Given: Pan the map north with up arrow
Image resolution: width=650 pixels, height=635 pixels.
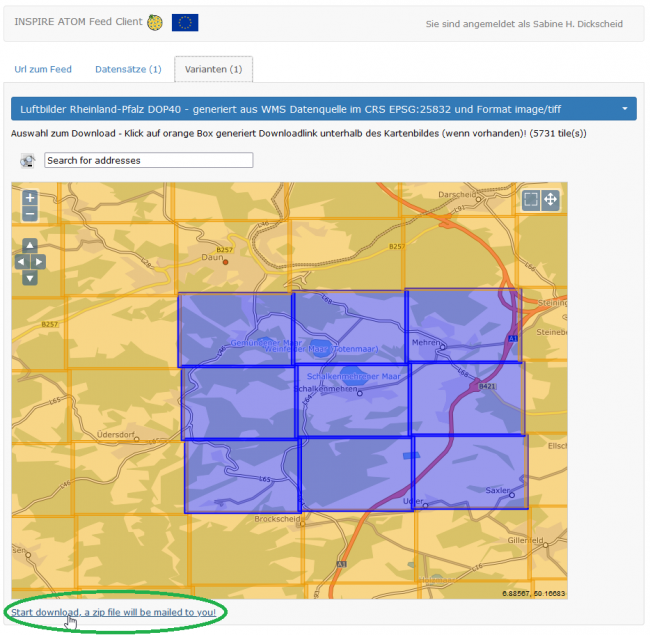Looking at the screenshot, I should (30, 246).
